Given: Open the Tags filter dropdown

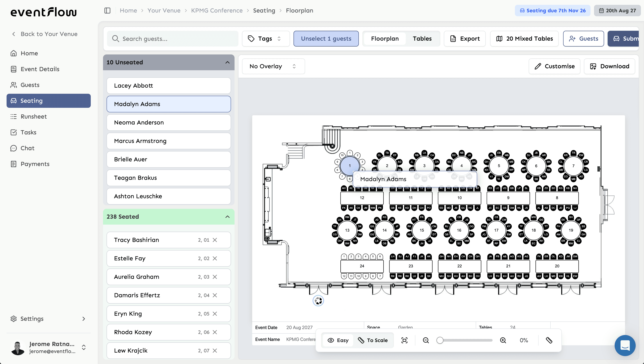Looking at the screenshot, I should point(266,39).
